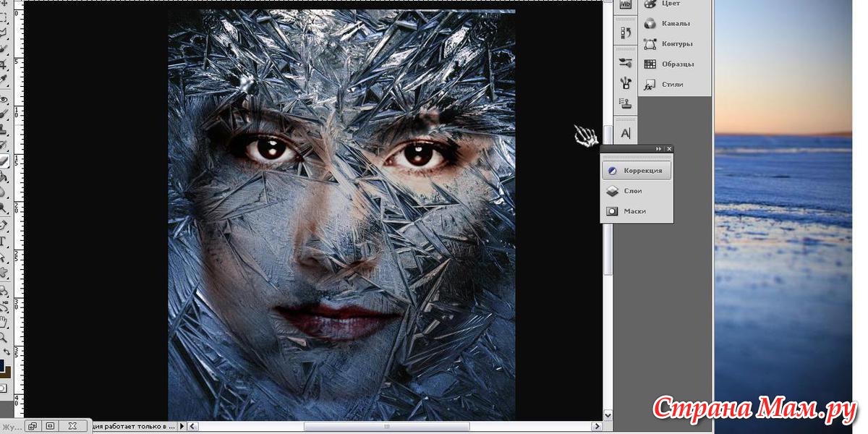This screenshot has width=868, height=434.
Task: Select the Dodge tool in toolbox
Action: click(x=4, y=208)
